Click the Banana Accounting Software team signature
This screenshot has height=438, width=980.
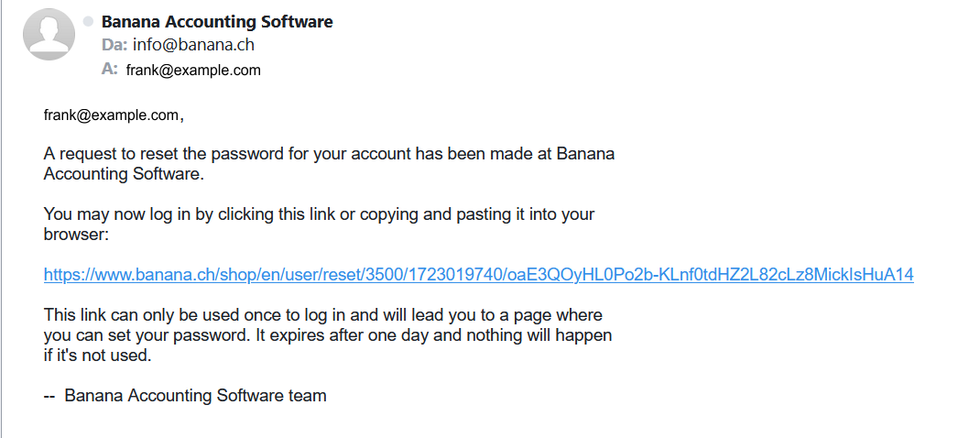pyautogui.click(x=195, y=396)
